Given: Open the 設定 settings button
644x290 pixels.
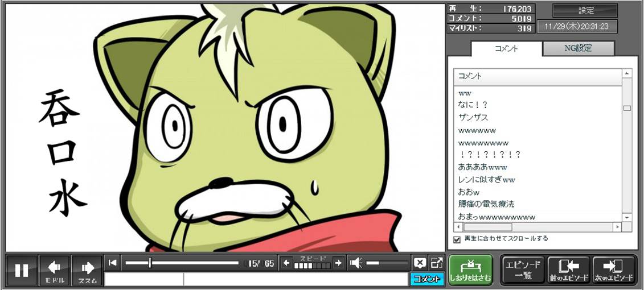Looking at the screenshot, I should [585, 10].
